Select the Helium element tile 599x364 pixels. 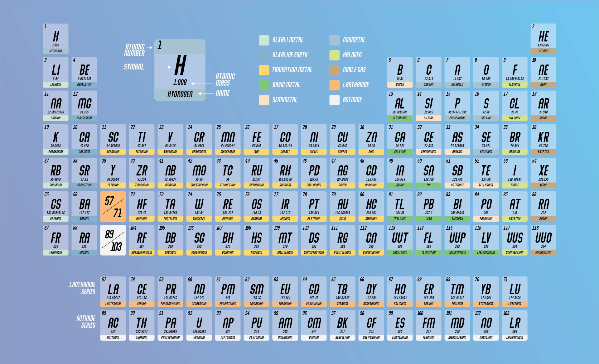coord(543,39)
